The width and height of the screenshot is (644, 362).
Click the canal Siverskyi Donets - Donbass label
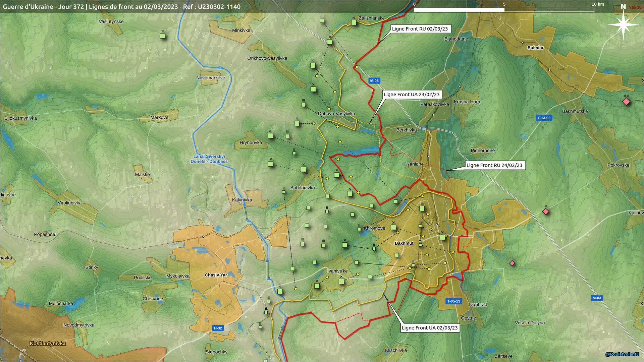pyautogui.click(x=209, y=159)
